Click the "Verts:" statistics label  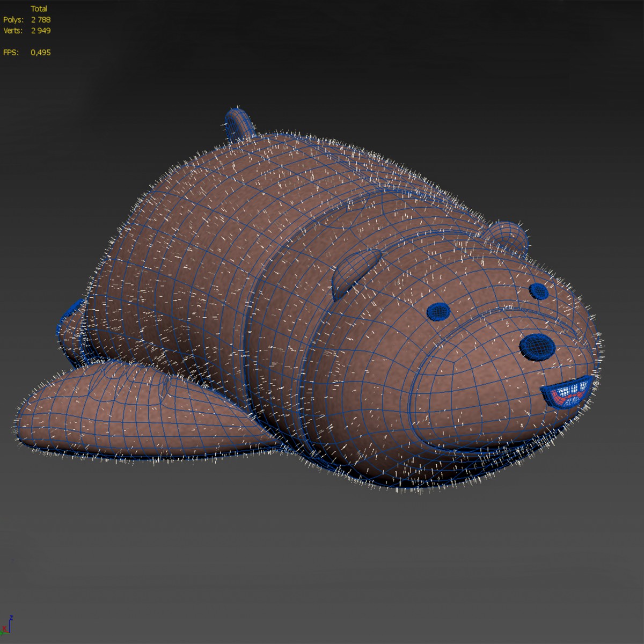13,31
